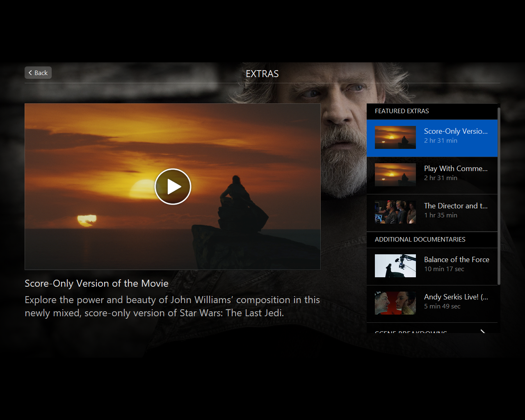The height and width of the screenshot is (420, 525).
Task: Click the extras list scrollbar
Action: pyautogui.click(x=499, y=196)
